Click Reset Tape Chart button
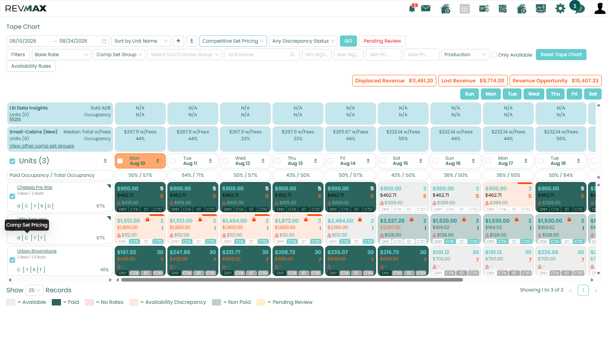 click(x=561, y=55)
